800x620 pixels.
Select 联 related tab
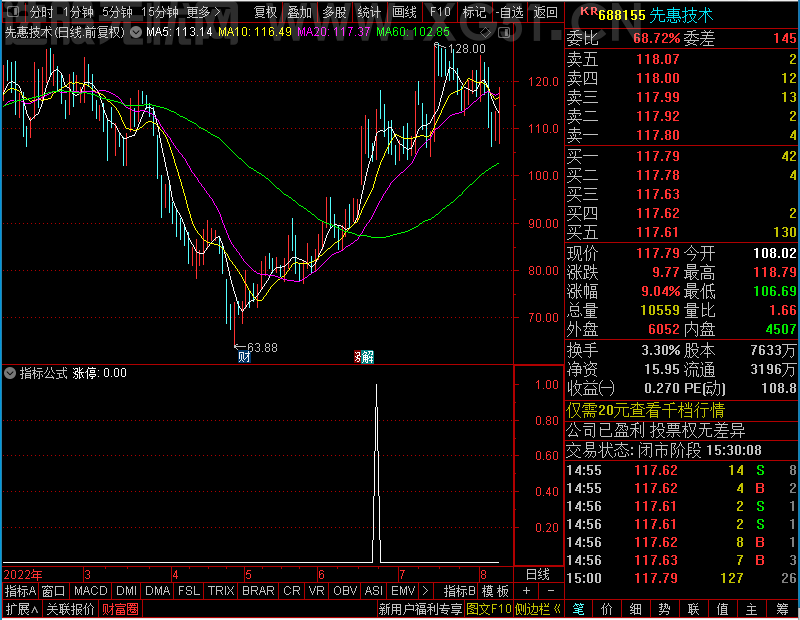click(693, 609)
